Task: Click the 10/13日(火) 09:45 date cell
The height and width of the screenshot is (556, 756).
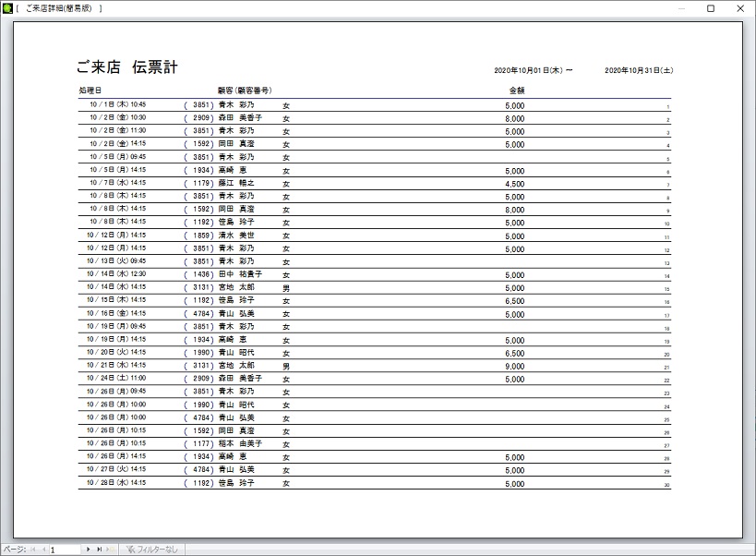Action: tap(116, 260)
